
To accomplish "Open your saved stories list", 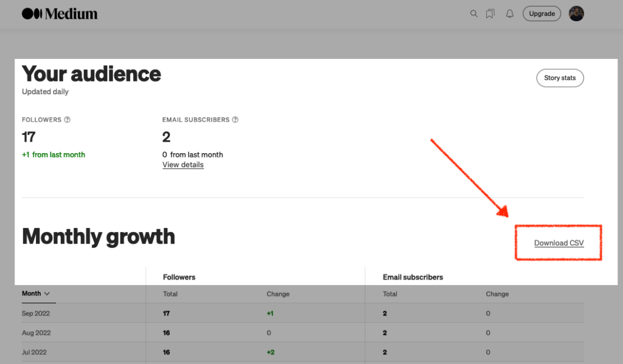I will pyautogui.click(x=490, y=13).
